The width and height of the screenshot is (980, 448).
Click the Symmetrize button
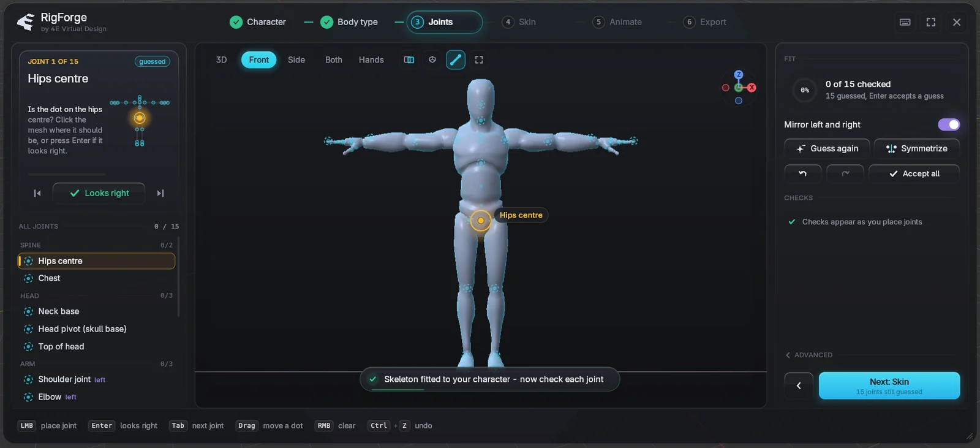[x=916, y=148]
